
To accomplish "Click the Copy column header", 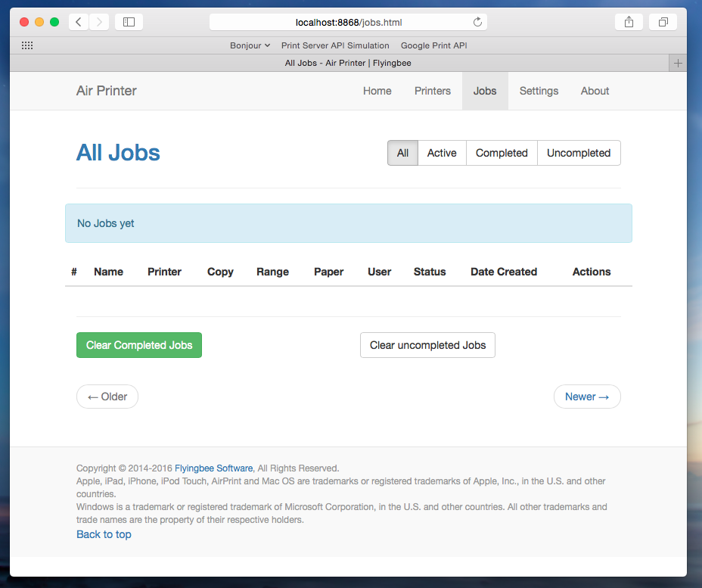I will (220, 272).
